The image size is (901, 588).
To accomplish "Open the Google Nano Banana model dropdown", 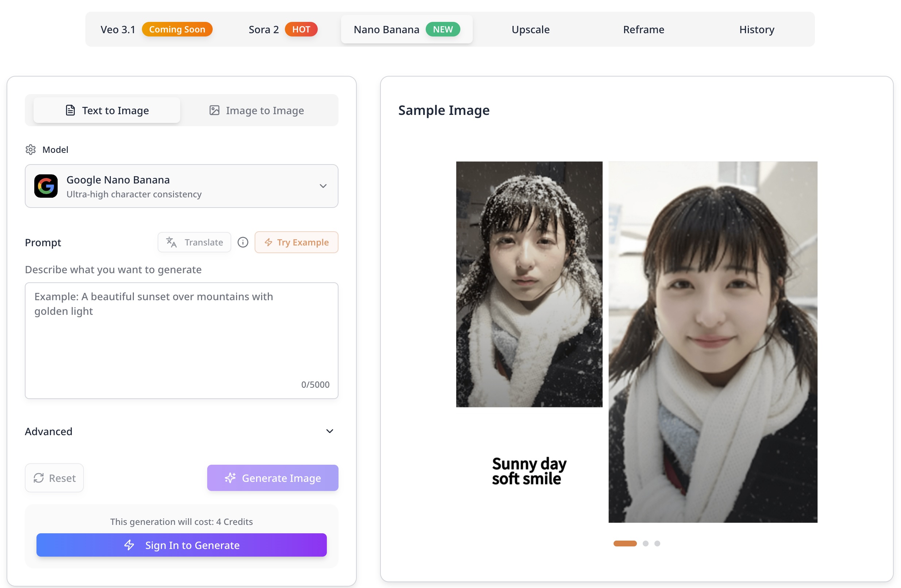I will point(181,186).
